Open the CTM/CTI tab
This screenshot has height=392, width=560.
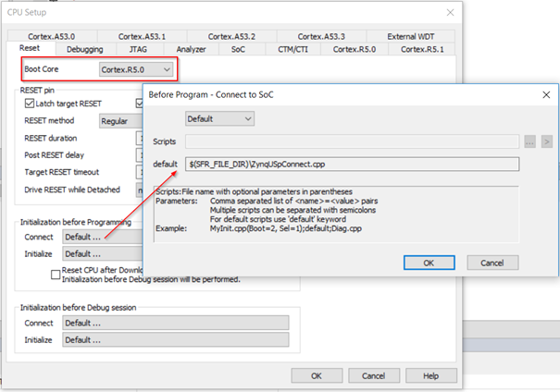tap(294, 48)
